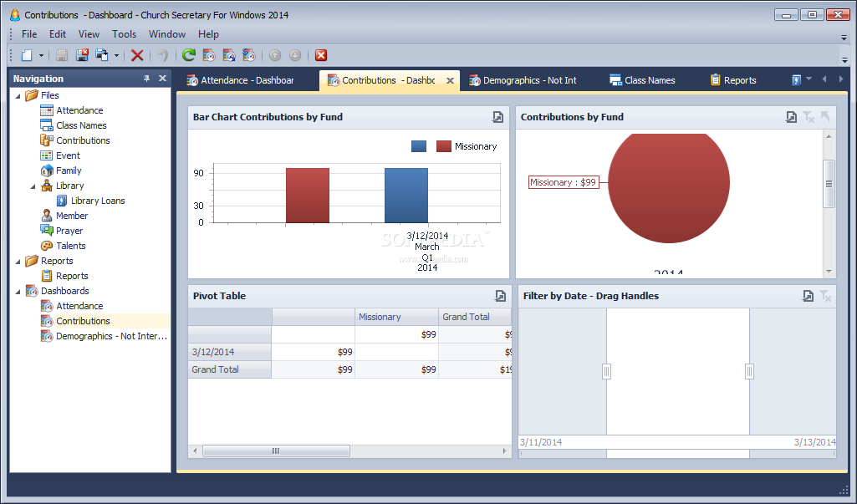Image resolution: width=857 pixels, height=504 pixels.
Task: Open the Tools menu
Action: click(x=124, y=34)
